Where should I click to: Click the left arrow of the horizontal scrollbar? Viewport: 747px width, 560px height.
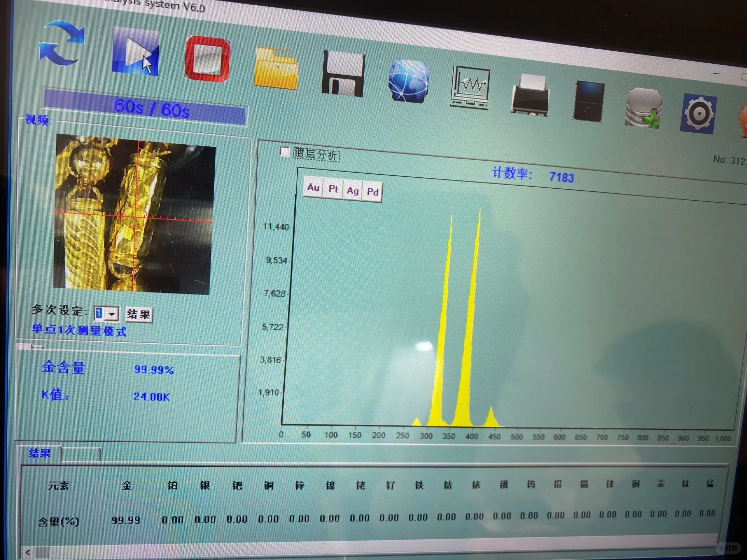pyautogui.click(x=28, y=553)
